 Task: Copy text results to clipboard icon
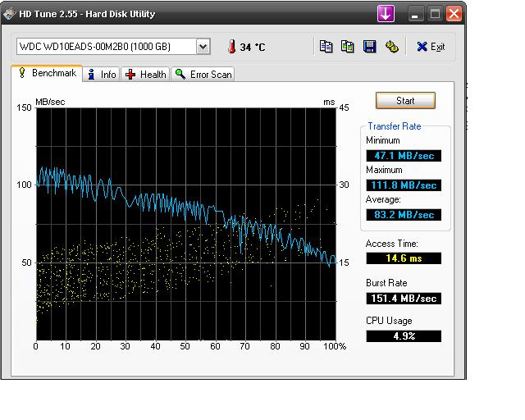point(326,47)
